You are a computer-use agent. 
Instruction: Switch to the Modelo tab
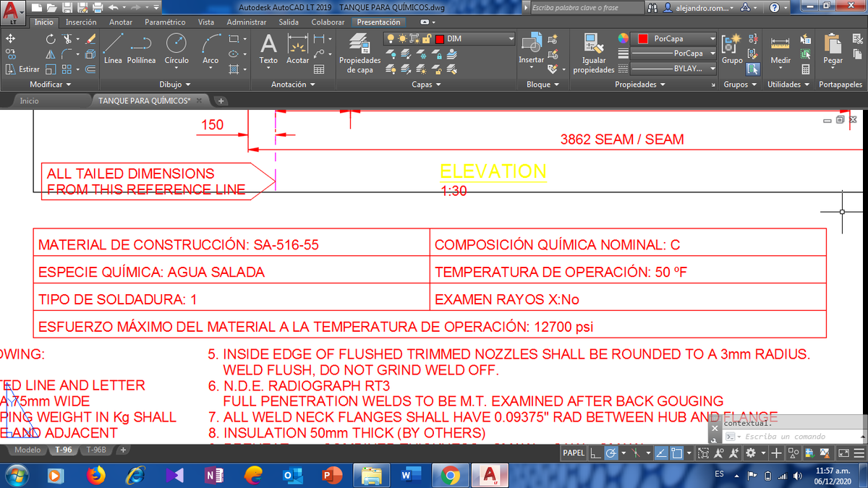(28, 450)
